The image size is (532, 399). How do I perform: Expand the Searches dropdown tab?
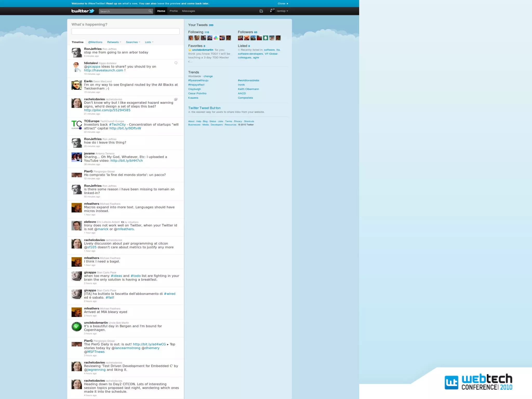tap(133, 42)
